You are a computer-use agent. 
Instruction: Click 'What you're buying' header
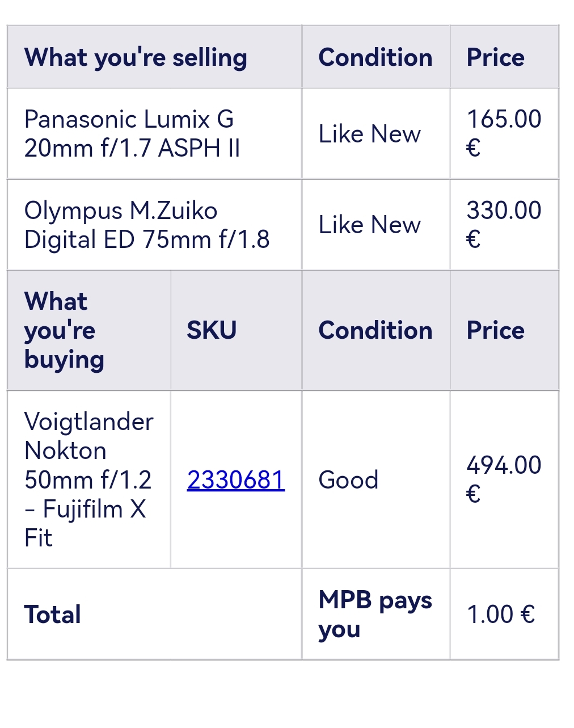[x=64, y=330]
